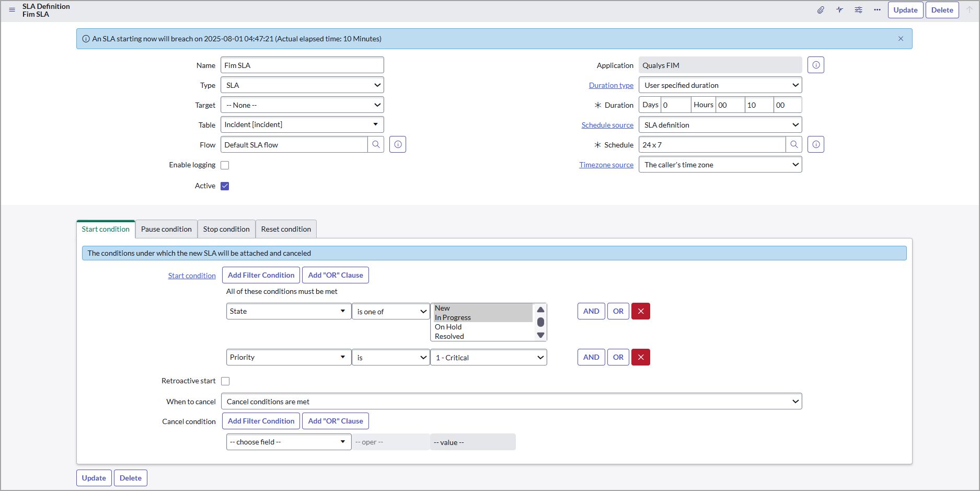Open the more options ellipsis icon
This screenshot has height=491, width=980.
coord(877,10)
